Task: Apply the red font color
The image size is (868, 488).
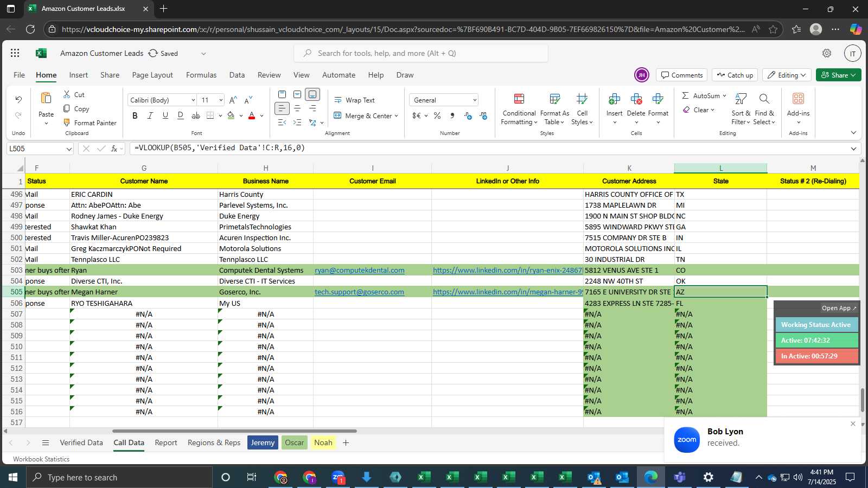Action: [252, 115]
